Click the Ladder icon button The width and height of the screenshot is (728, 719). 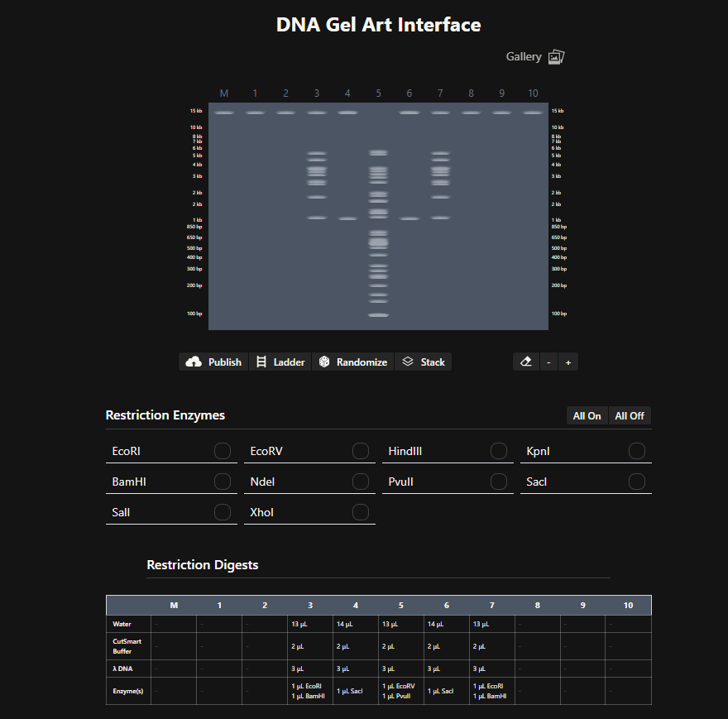click(261, 362)
